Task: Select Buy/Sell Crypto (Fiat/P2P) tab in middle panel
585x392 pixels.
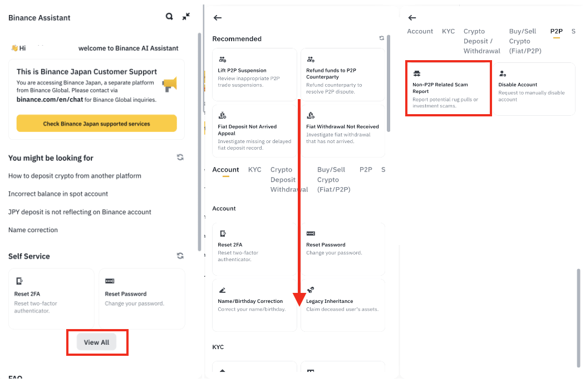Action: tap(334, 179)
